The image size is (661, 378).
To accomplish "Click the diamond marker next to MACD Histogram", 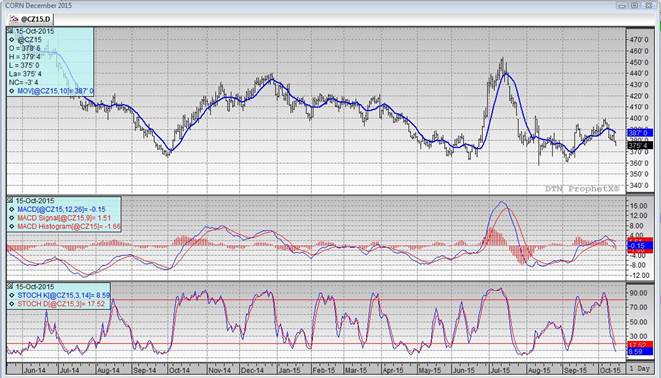I will tap(12, 227).
